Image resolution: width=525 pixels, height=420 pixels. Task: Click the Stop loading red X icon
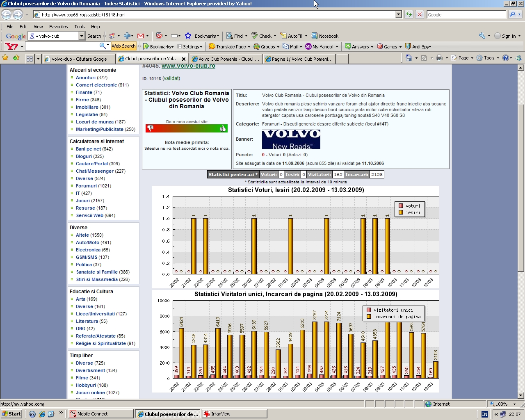pos(419,14)
